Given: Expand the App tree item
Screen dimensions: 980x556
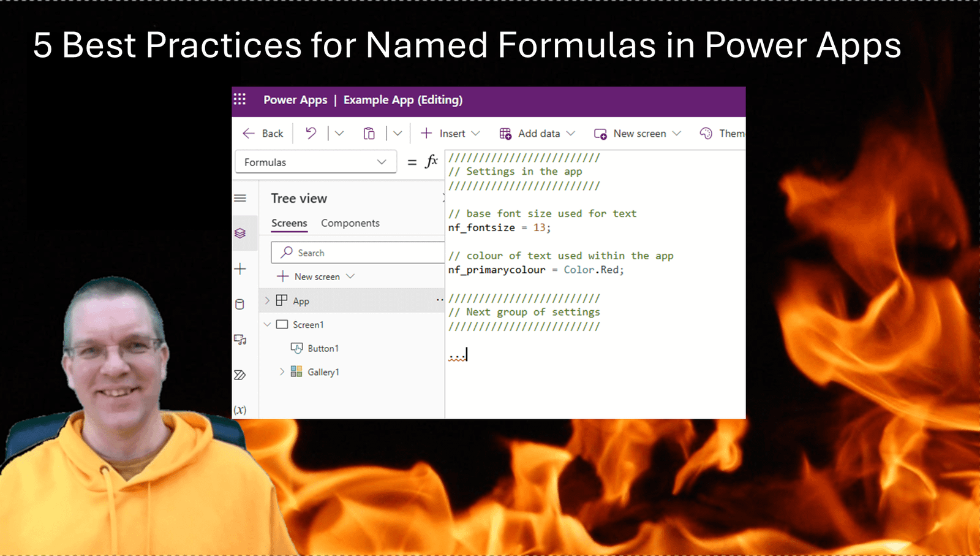Looking at the screenshot, I should 267,300.
